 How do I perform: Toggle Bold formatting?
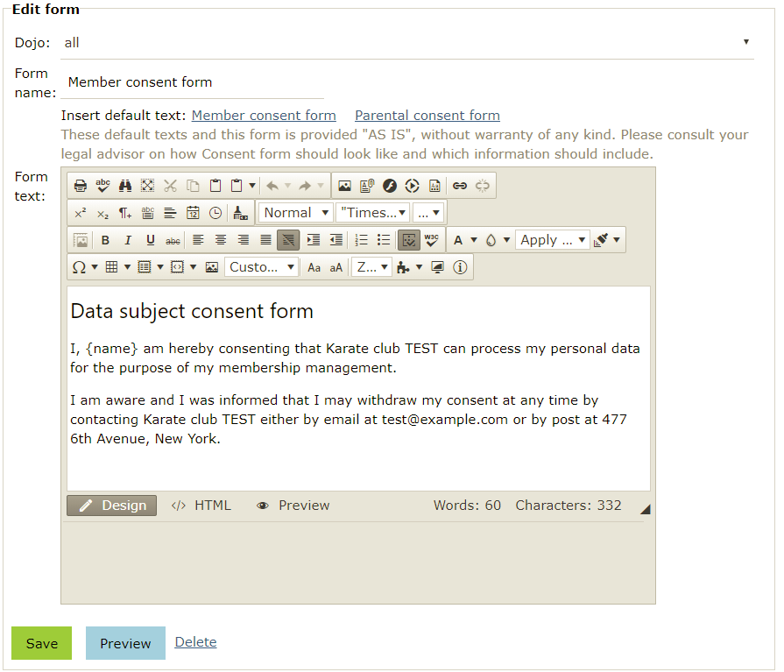pyautogui.click(x=105, y=240)
